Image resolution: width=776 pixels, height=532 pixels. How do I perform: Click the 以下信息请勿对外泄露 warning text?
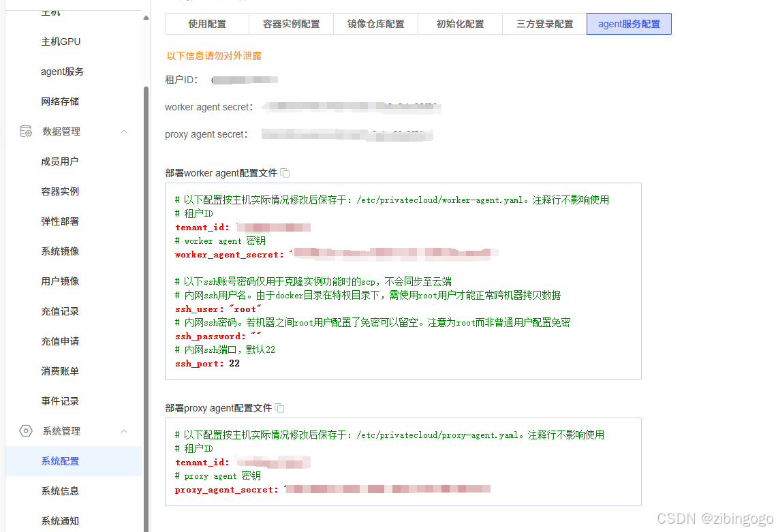pyautogui.click(x=214, y=55)
